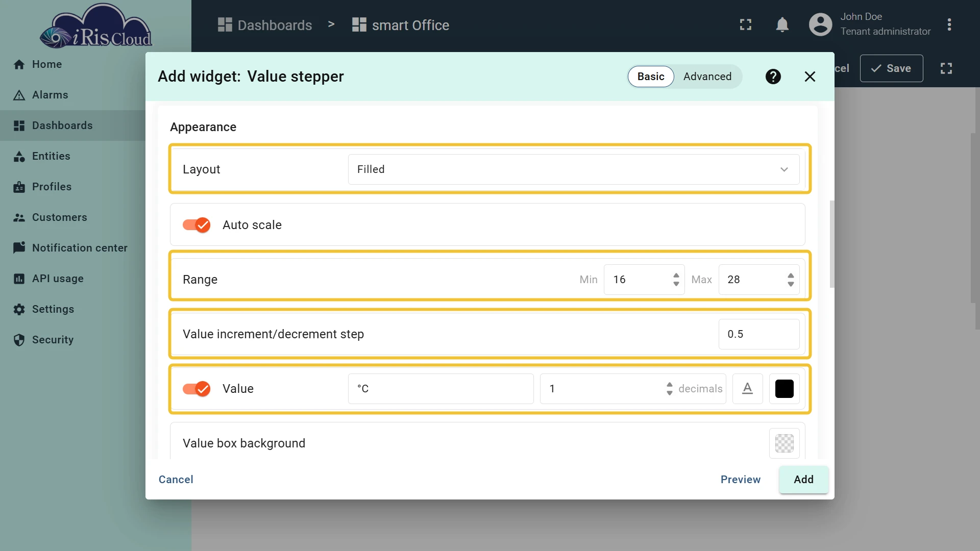Screen dimensions: 980x551
Task: Open the notifications bell
Action: point(782,24)
